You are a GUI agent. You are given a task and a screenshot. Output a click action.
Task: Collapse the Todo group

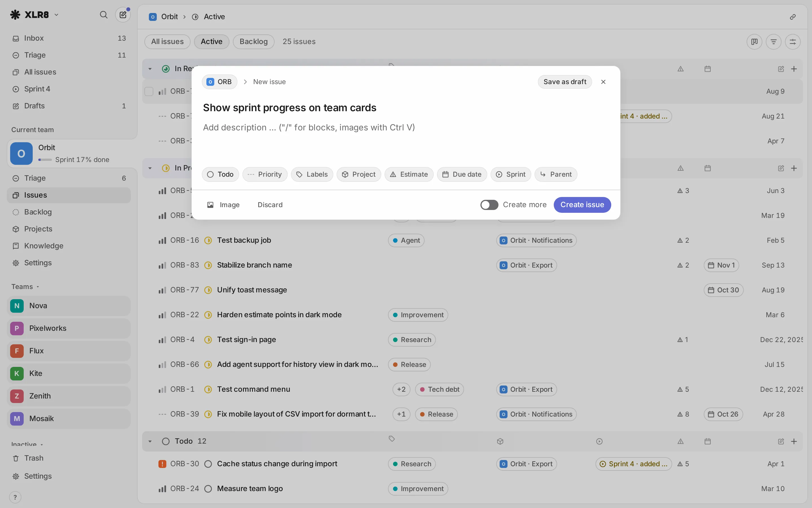(150, 441)
